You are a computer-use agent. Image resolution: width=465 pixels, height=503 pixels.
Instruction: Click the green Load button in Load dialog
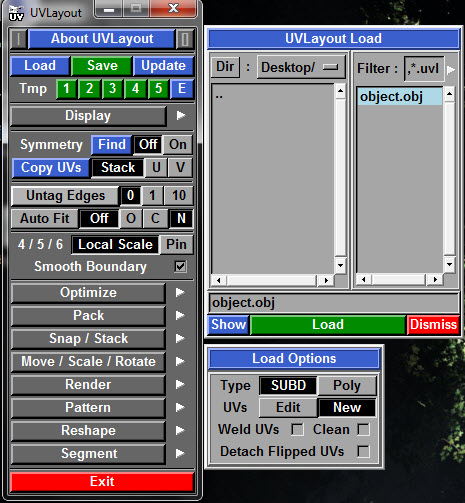point(328,325)
